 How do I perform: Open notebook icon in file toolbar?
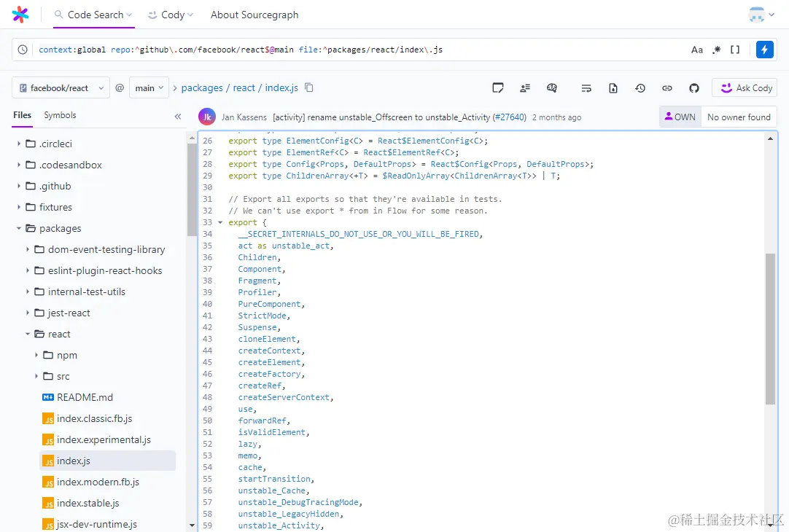(x=497, y=88)
